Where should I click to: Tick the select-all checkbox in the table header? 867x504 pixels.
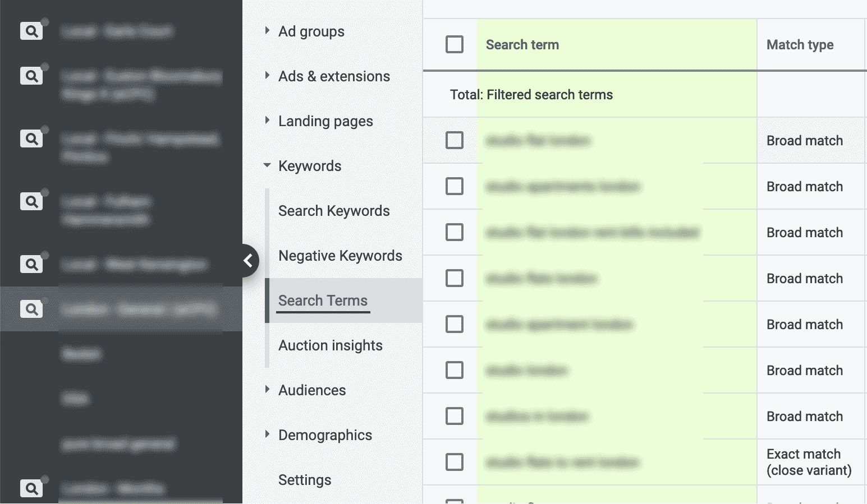point(453,44)
